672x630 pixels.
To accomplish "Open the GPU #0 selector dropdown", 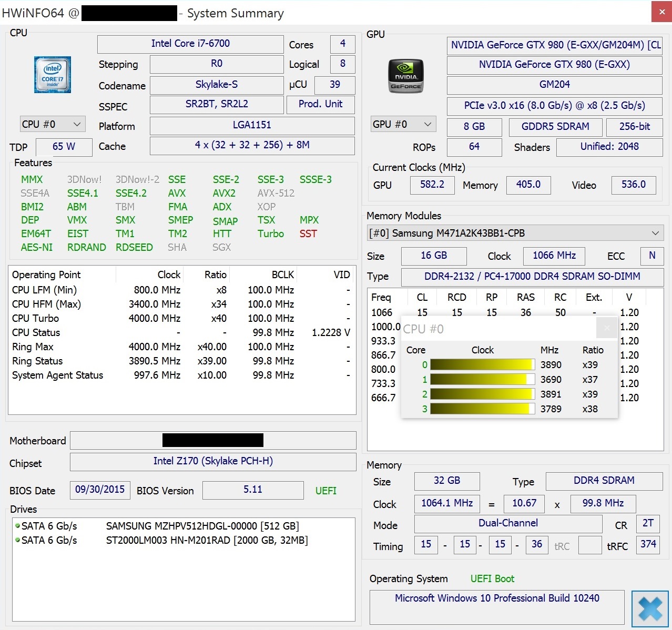I will pyautogui.click(x=403, y=125).
